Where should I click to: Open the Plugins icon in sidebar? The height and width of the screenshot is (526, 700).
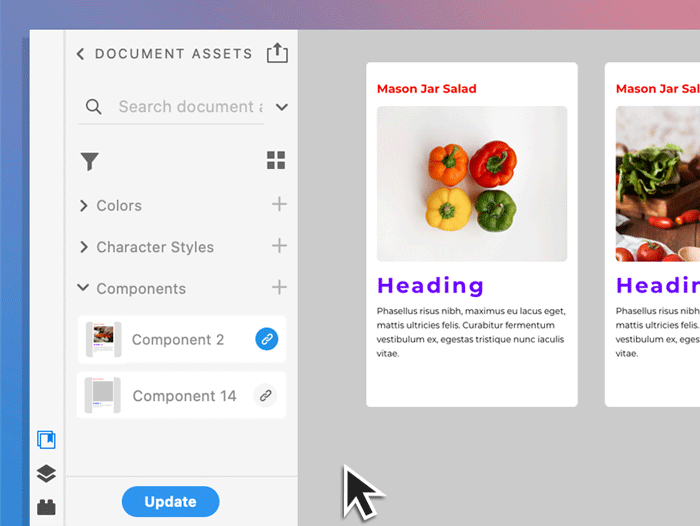pos(46,507)
